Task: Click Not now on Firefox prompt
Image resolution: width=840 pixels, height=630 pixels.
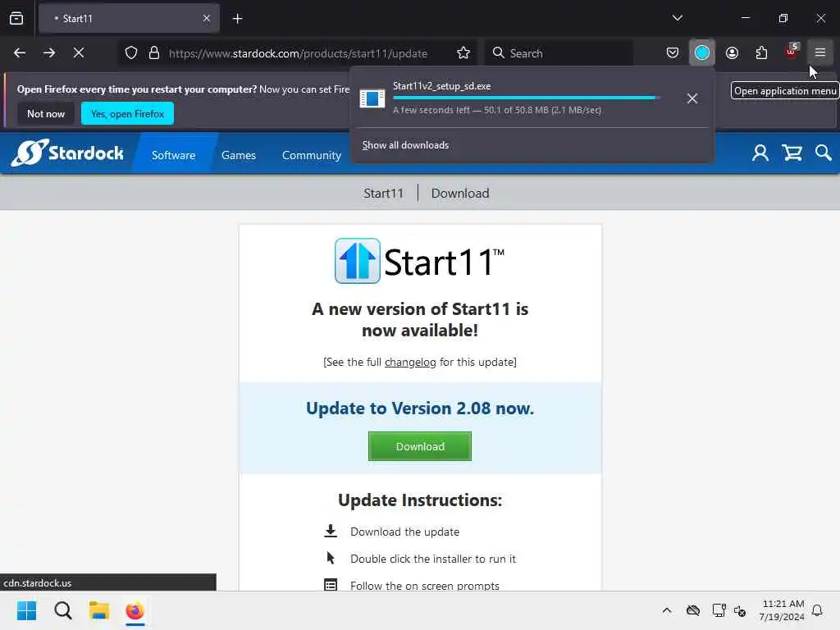Action: tap(46, 113)
